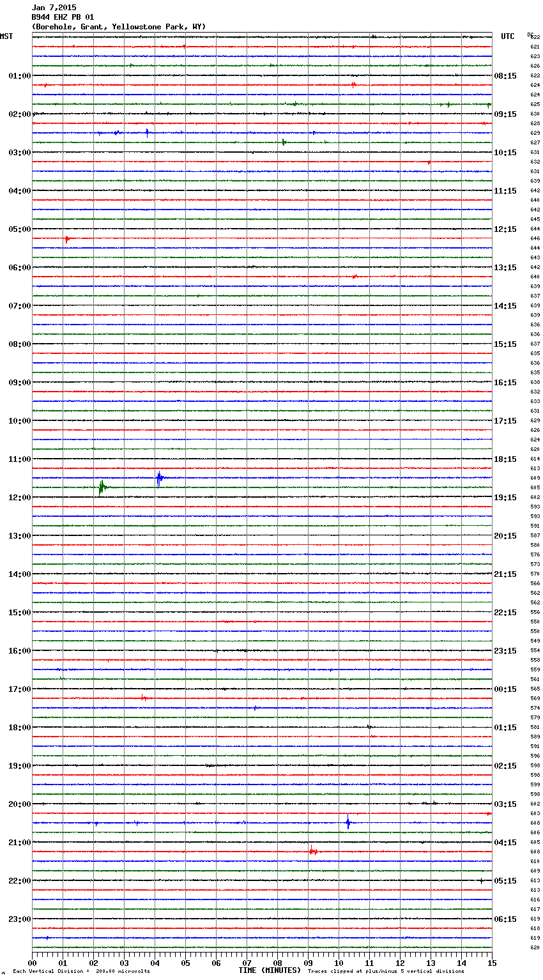Select the 02:00 MST time label
Viewport: 543px width, 980px height.
point(19,114)
